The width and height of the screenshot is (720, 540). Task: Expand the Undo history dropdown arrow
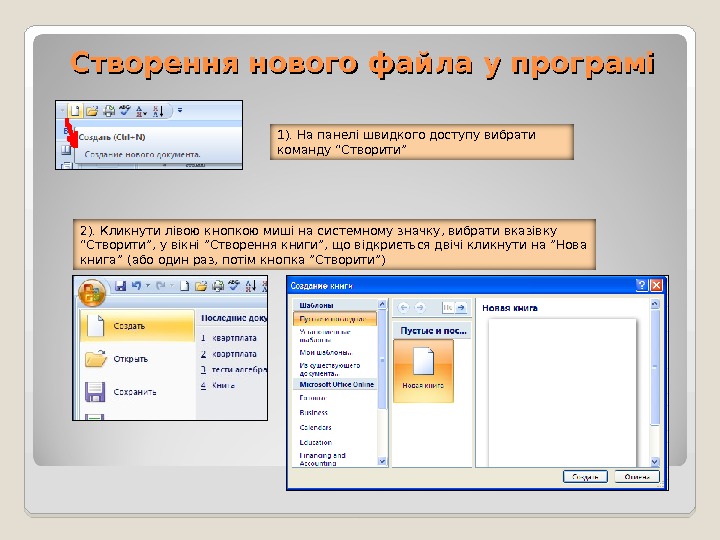(x=148, y=286)
